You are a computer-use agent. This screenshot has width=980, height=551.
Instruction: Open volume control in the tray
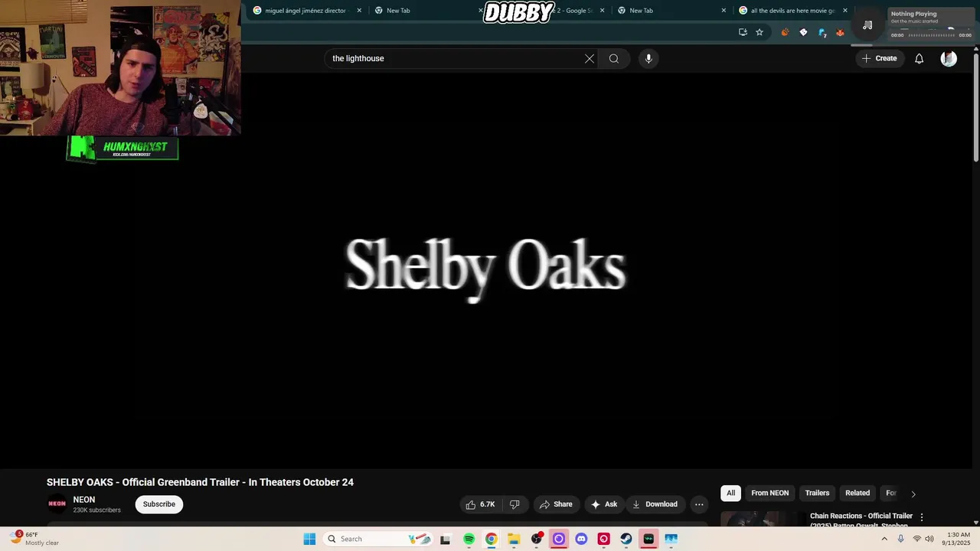pyautogui.click(x=929, y=539)
